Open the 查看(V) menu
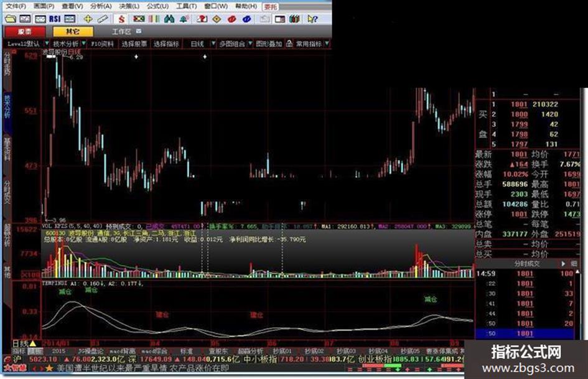The width and height of the screenshot is (588, 379). pos(72,6)
